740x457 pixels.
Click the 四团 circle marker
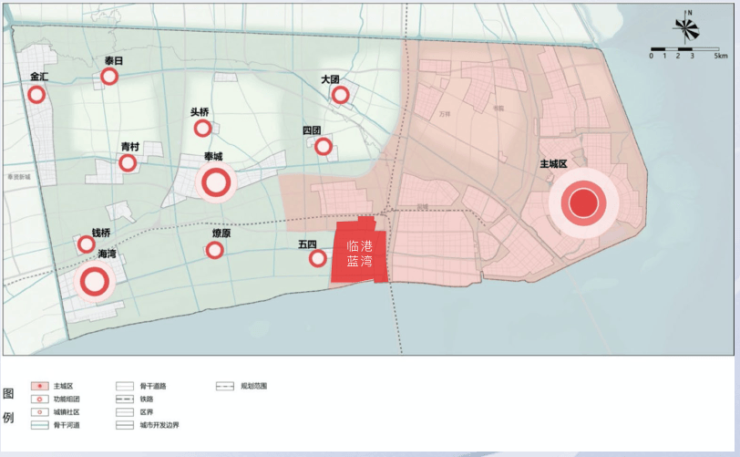click(x=323, y=146)
